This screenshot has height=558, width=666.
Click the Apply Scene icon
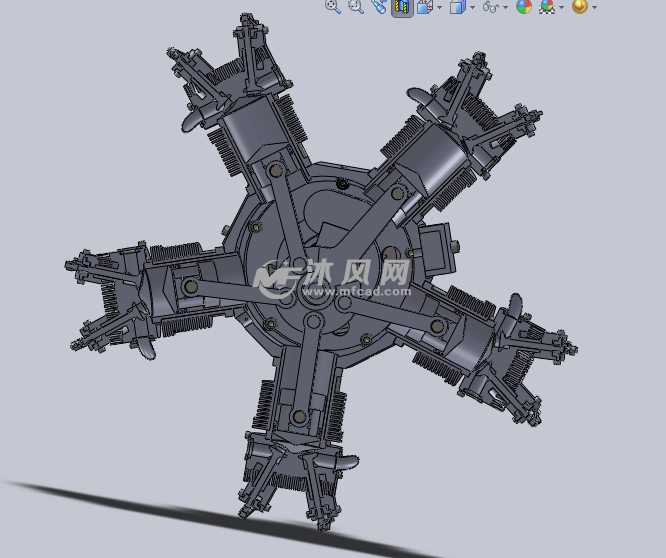click(x=547, y=7)
